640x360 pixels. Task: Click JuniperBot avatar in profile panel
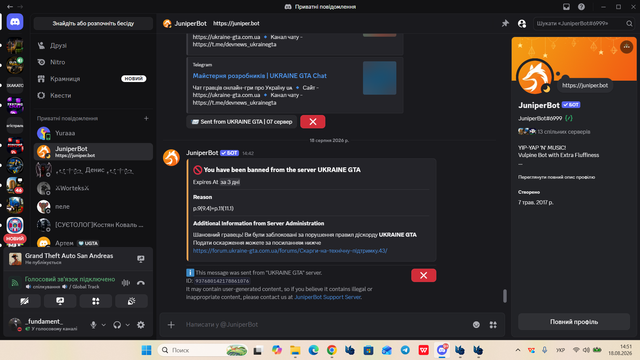pyautogui.click(x=535, y=77)
